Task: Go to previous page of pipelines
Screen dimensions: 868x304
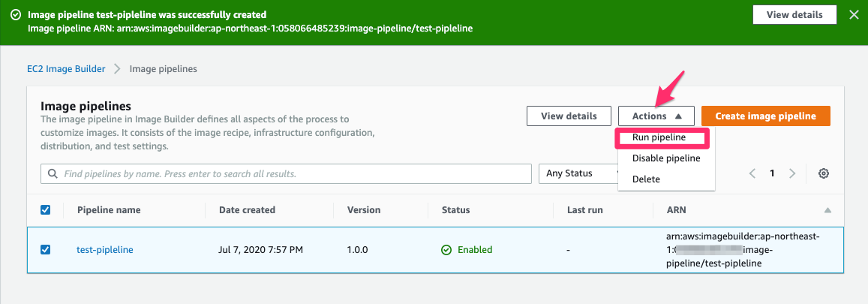Action: (752, 174)
